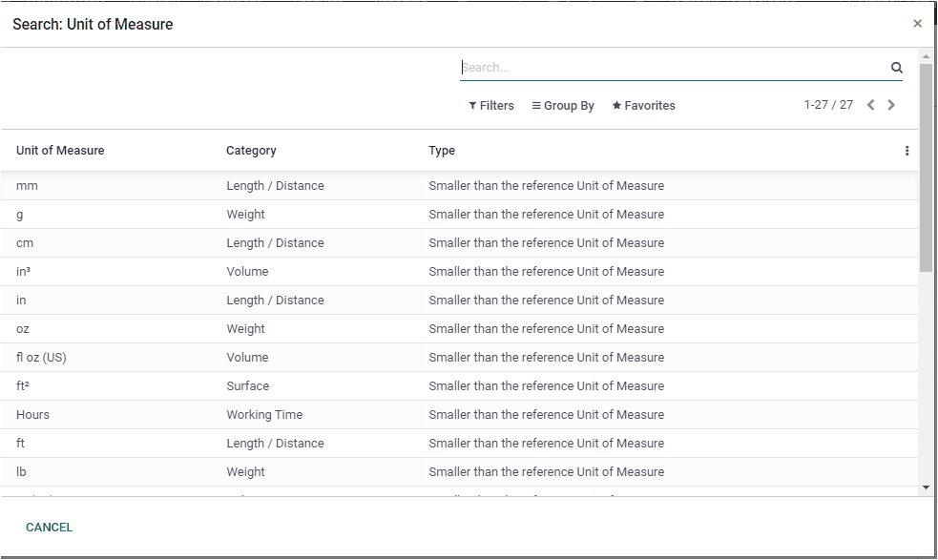Expand the Group By dropdown

coord(563,105)
